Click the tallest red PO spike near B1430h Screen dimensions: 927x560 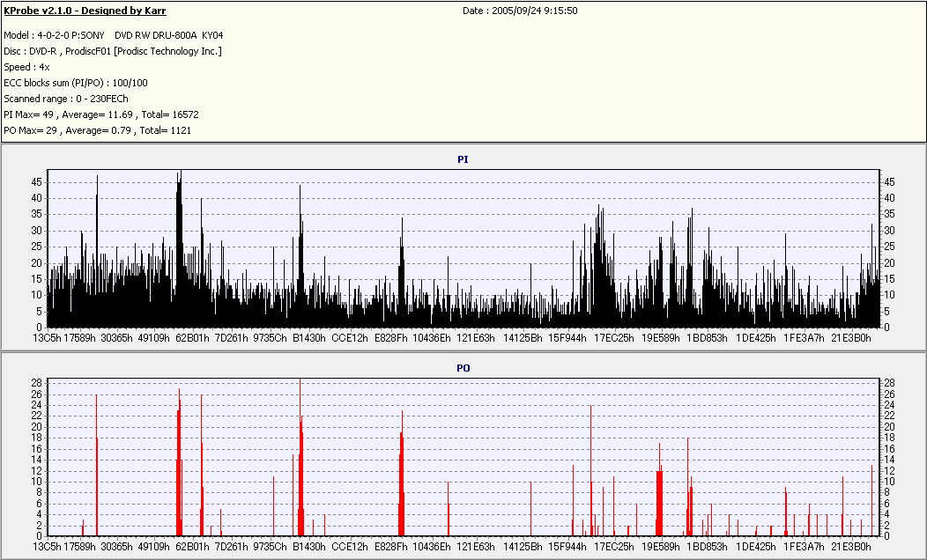pos(300,423)
